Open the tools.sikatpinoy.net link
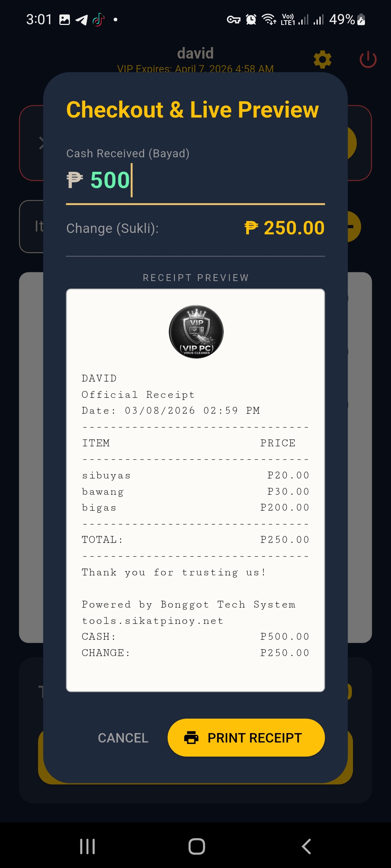The image size is (391, 868). click(x=152, y=620)
